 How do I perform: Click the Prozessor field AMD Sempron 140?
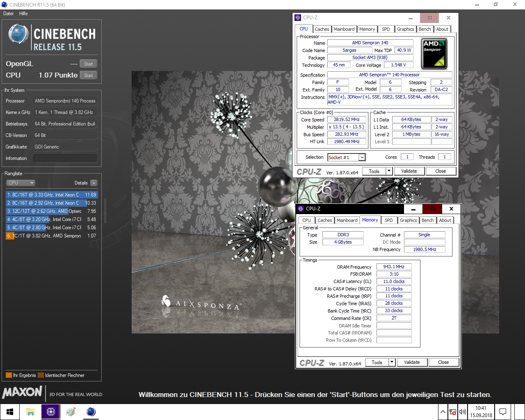pyautogui.click(x=65, y=101)
